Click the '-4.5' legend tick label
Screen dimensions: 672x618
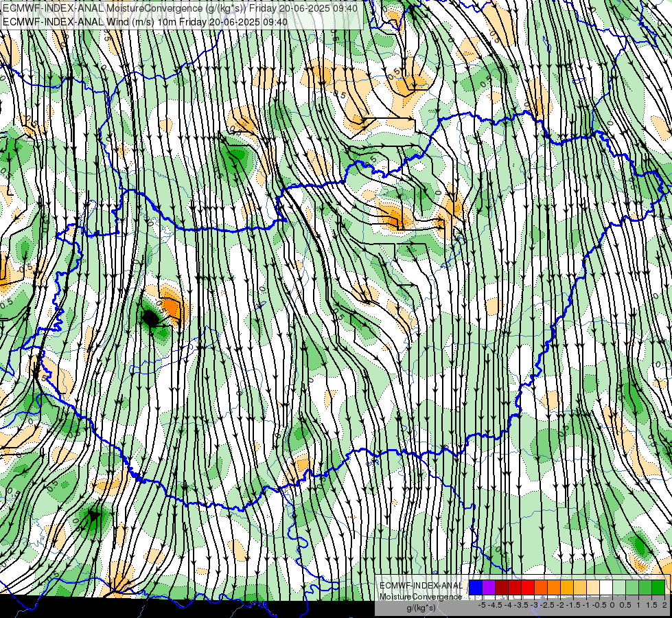(x=495, y=605)
